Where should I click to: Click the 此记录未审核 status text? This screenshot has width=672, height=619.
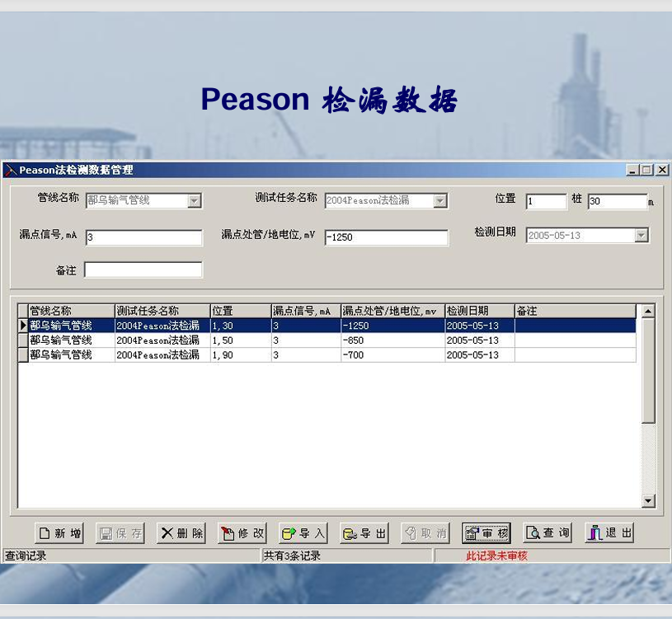pyautogui.click(x=496, y=556)
